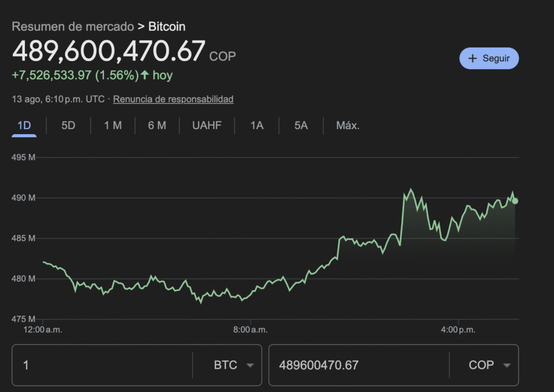
Task: Select the Máx. time range tab
Action: click(x=348, y=125)
